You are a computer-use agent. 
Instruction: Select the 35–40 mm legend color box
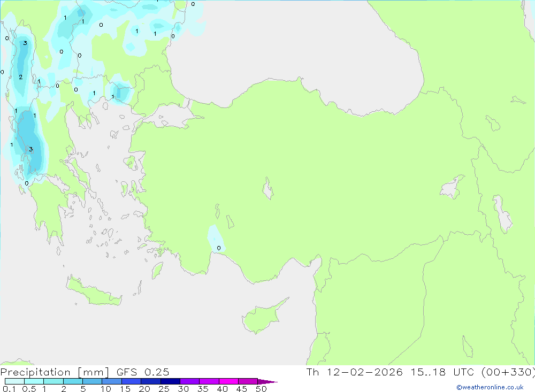[209, 381]
